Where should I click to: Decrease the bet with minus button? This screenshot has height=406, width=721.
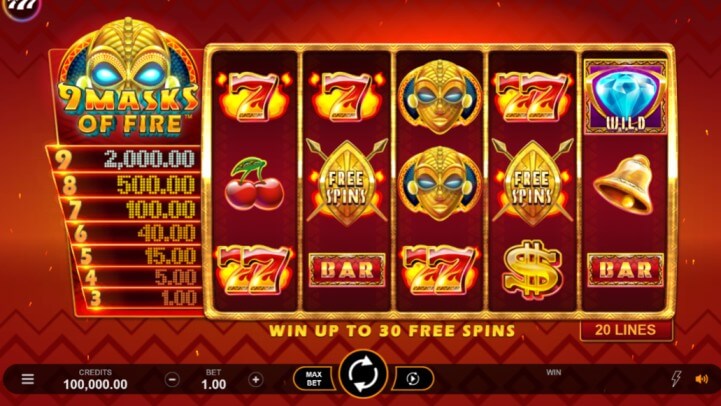172,379
